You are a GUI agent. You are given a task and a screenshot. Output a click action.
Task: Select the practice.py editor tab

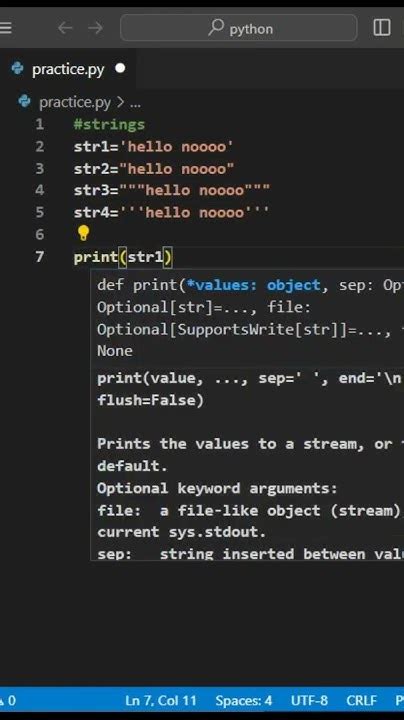[68, 69]
